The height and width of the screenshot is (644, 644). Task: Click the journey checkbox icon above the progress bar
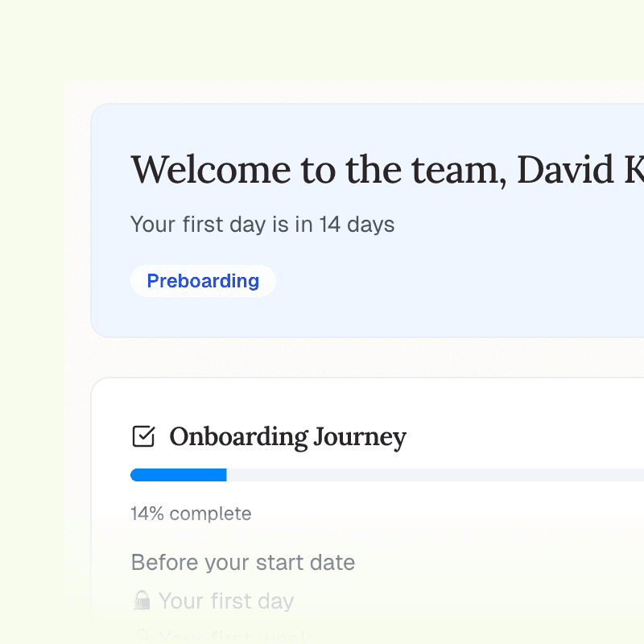coord(142,436)
